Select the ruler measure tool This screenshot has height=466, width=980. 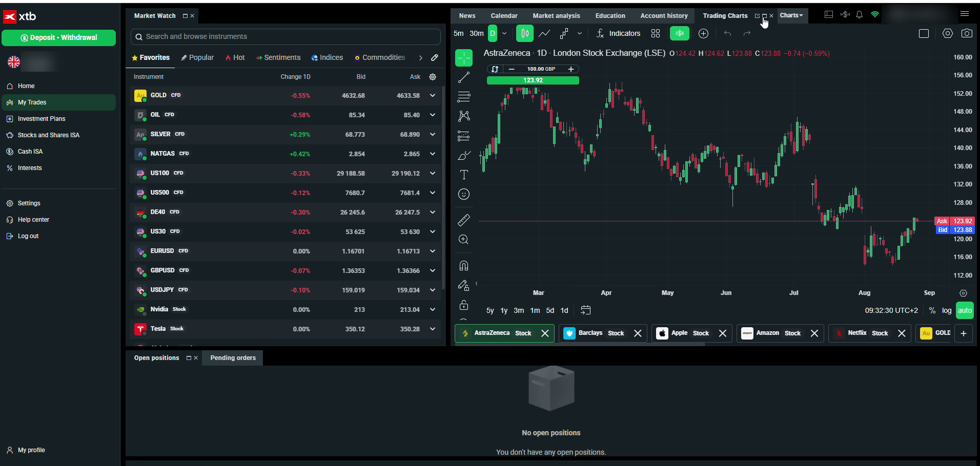(464, 220)
